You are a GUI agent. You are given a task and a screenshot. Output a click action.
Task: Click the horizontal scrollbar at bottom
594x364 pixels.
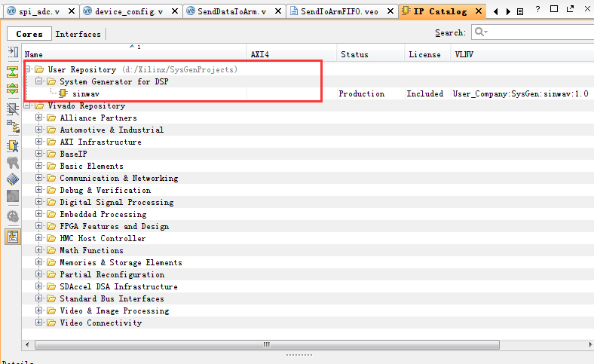[x=302, y=344]
